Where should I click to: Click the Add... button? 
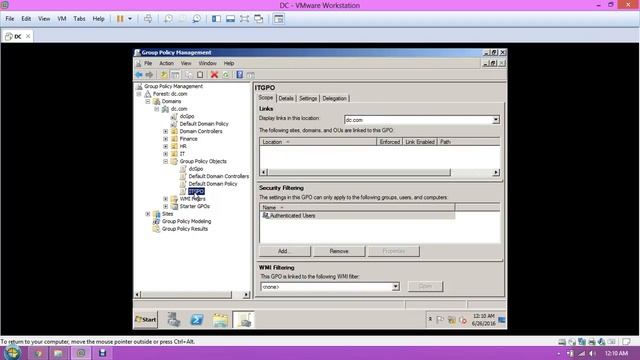(x=284, y=251)
